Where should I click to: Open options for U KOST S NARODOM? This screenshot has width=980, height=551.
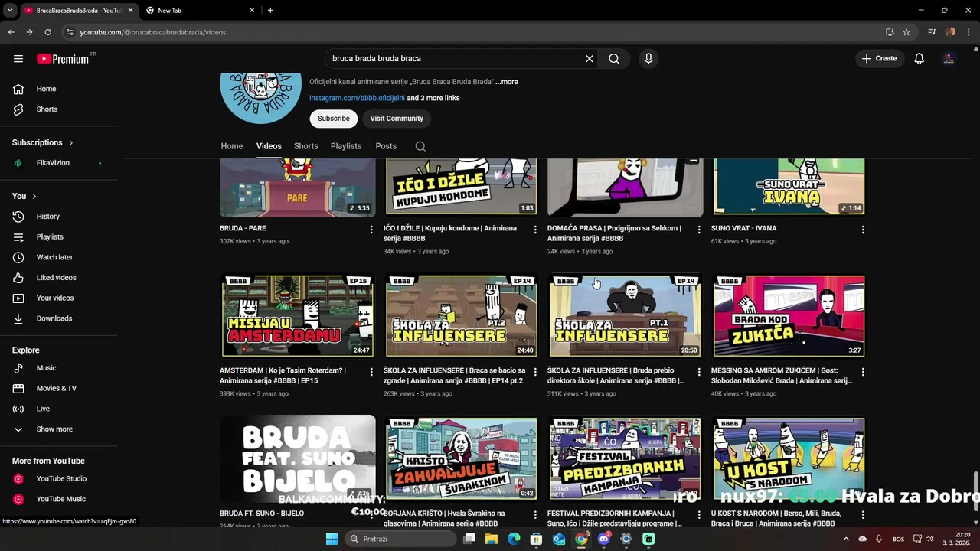[x=863, y=515]
